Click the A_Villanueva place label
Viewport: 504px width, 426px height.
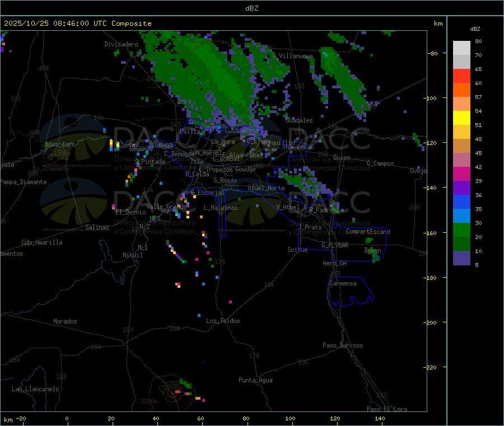click(292, 56)
